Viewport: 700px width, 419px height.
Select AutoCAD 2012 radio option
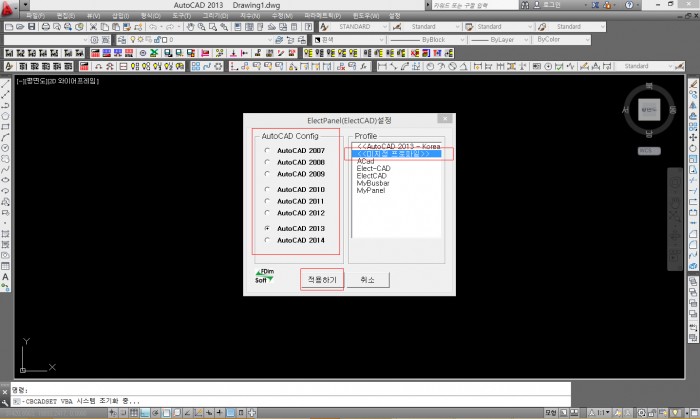click(295, 212)
